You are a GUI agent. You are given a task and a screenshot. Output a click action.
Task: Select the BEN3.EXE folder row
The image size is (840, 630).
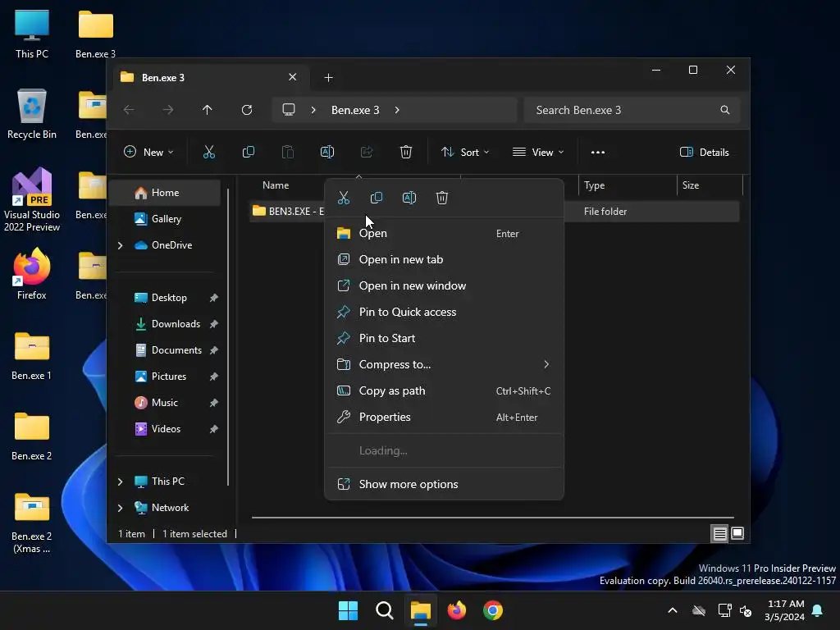[x=495, y=212]
